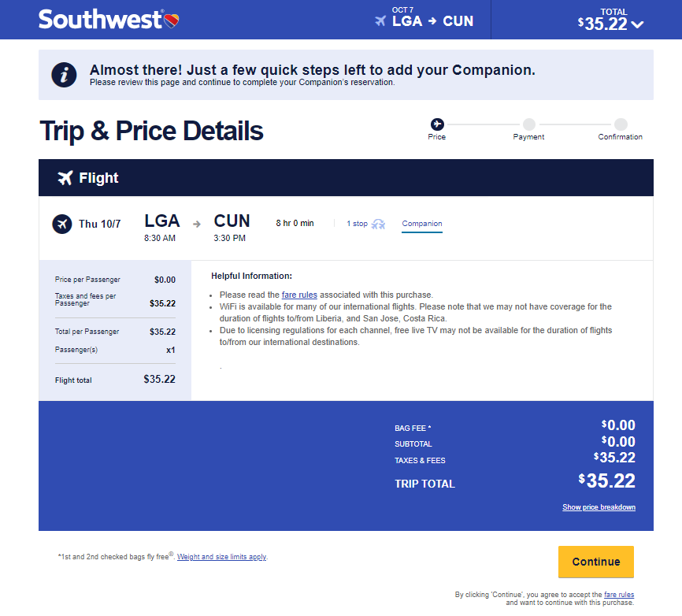The height and width of the screenshot is (616, 682).
Task: Click the info icon in the Almost there banner
Action: [64, 75]
